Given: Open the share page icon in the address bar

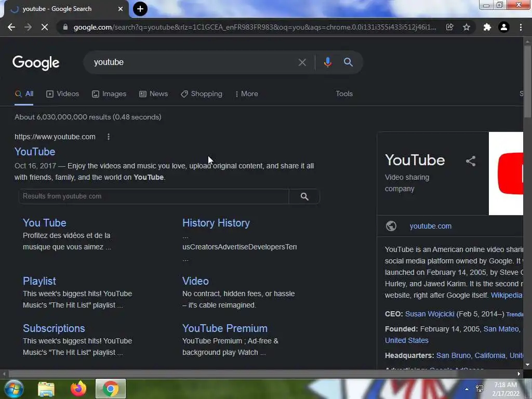Looking at the screenshot, I should [x=449, y=27].
